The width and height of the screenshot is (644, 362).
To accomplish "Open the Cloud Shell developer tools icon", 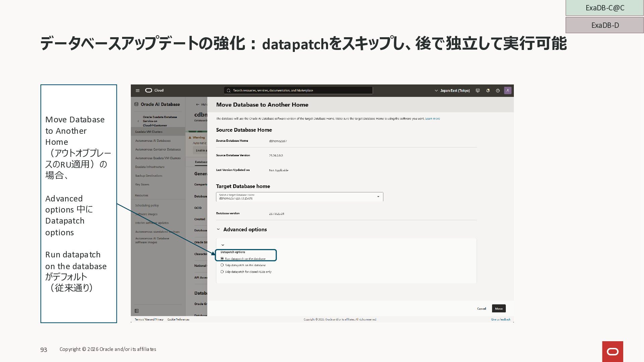I will [x=478, y=90].
